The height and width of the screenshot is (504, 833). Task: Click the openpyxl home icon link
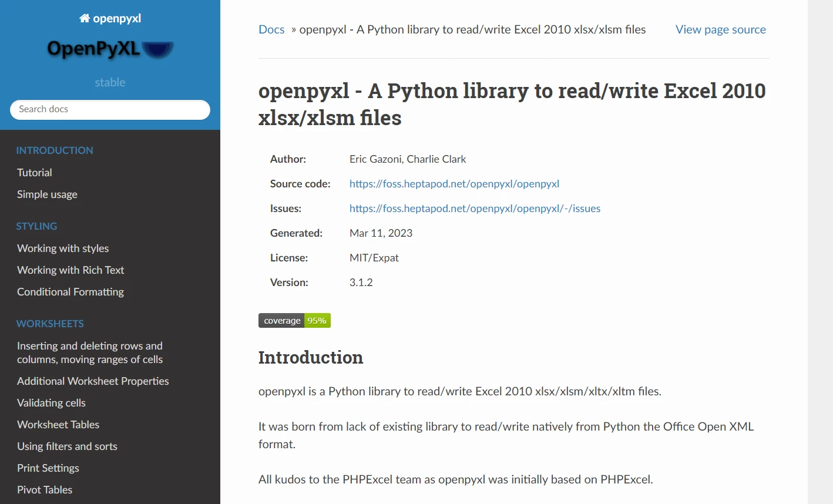point(110,18)
